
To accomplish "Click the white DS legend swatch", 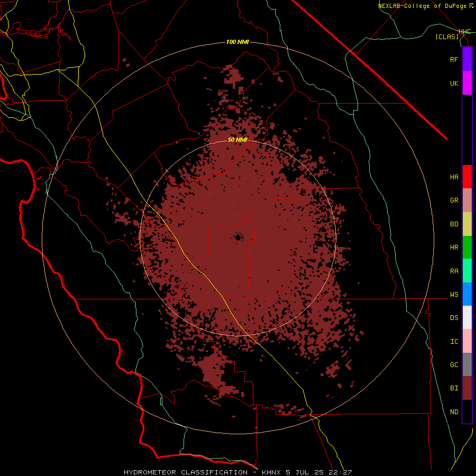I will 467,317.
